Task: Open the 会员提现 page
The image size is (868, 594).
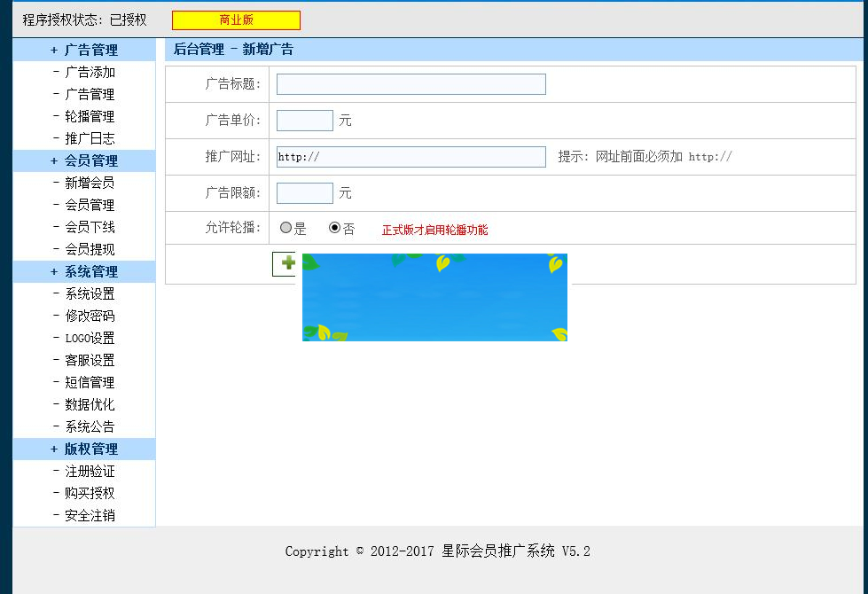Action: click(89, 249)
